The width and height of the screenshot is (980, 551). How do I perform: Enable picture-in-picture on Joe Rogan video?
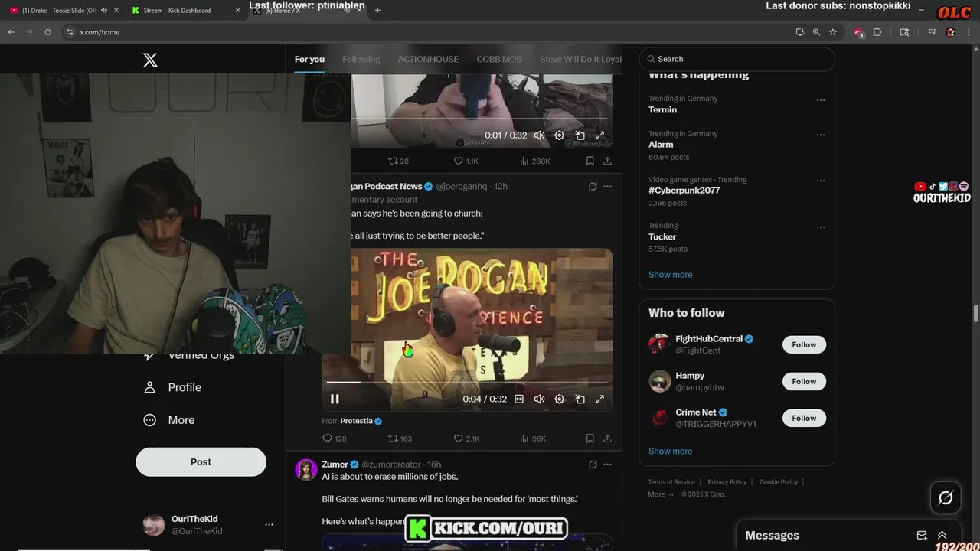580,399
